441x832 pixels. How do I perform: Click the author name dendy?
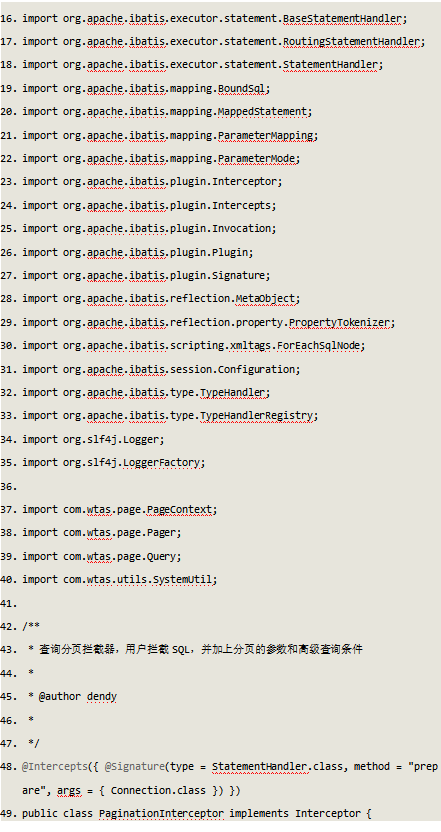(x=102, y=697)
